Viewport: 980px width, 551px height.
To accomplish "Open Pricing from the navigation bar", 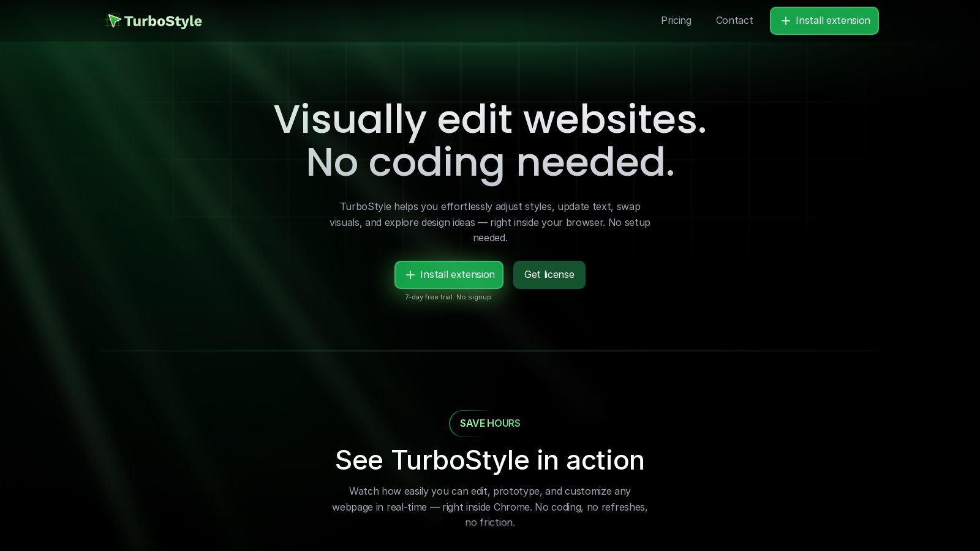I will coord(676,20).
